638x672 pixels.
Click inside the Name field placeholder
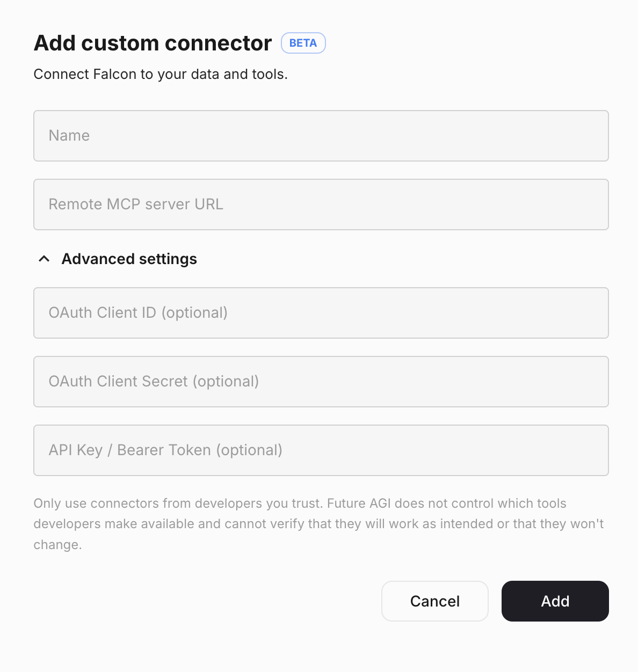coord(69,136)
